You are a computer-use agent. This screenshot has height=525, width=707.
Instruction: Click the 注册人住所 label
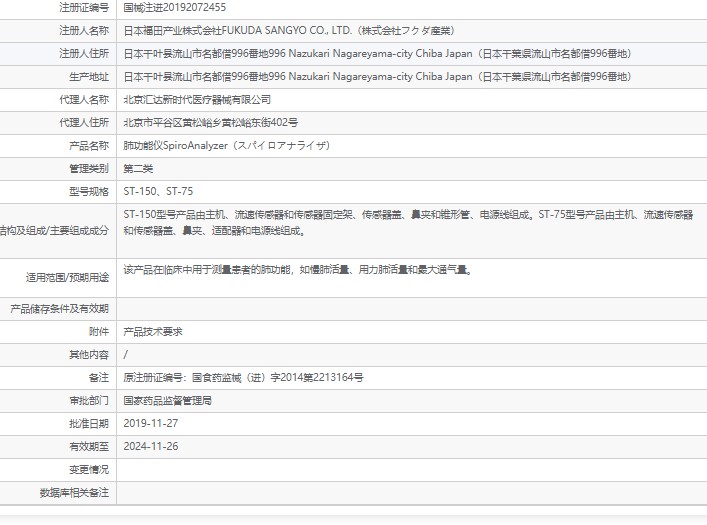click(84, 54)
